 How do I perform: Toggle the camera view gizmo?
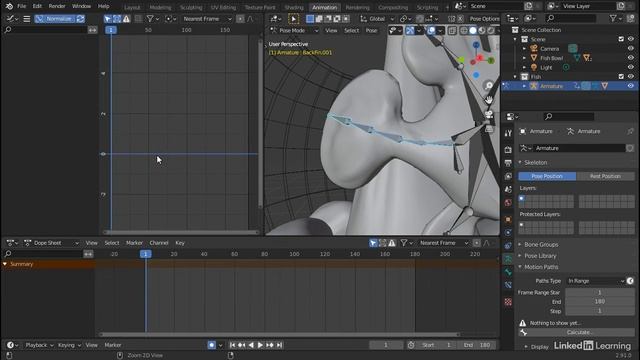point(489,114)
